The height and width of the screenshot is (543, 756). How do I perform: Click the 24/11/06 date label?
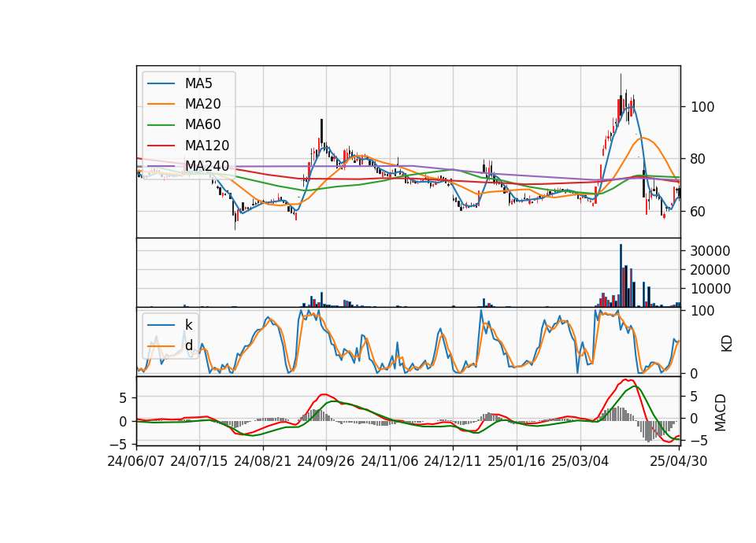tap(390, 461)
